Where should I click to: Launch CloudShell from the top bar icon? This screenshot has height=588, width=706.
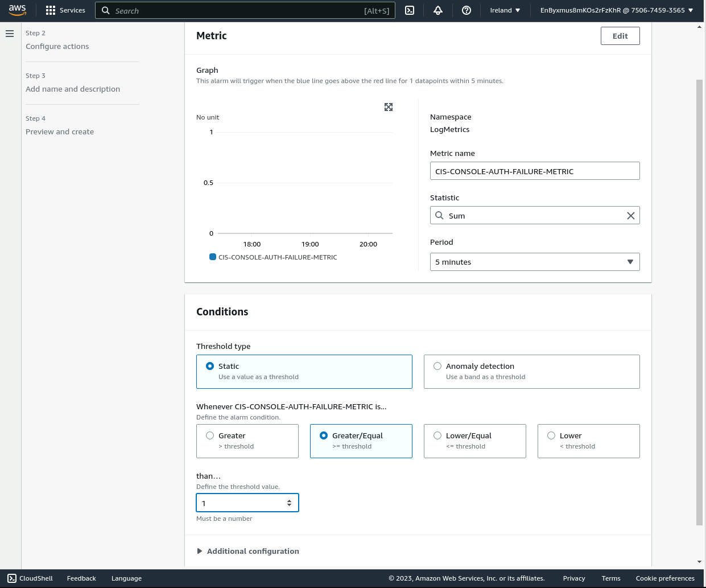[x=410, y=10]
